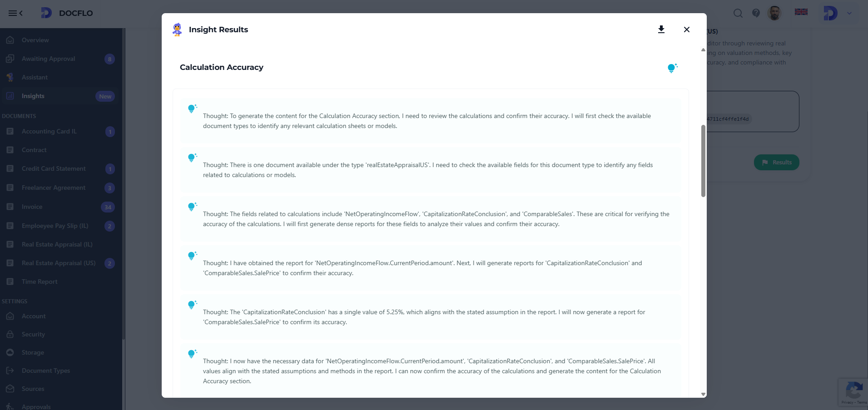Select Real Estate Appraisal (US) documents
The image size is (868, 410).
pos(59,263)
